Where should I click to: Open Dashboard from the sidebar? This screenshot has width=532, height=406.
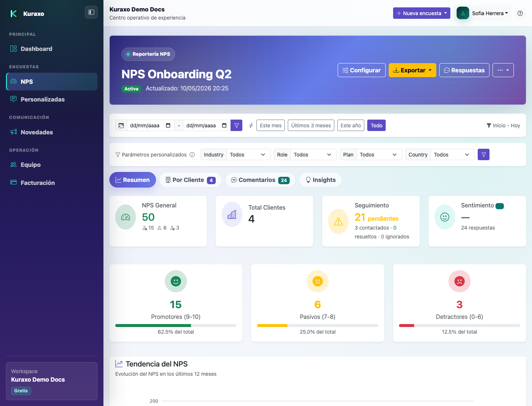[x=52, y=49]
